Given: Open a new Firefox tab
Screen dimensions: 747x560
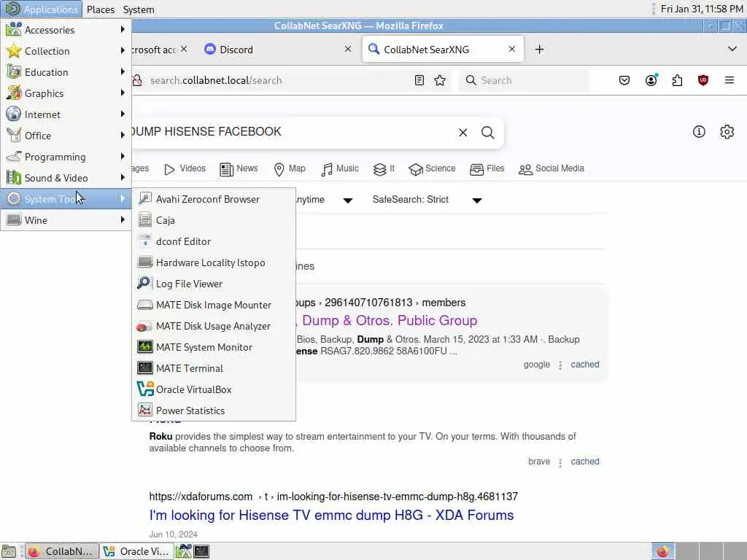Looking at the screenshot, I should point(539,50).
